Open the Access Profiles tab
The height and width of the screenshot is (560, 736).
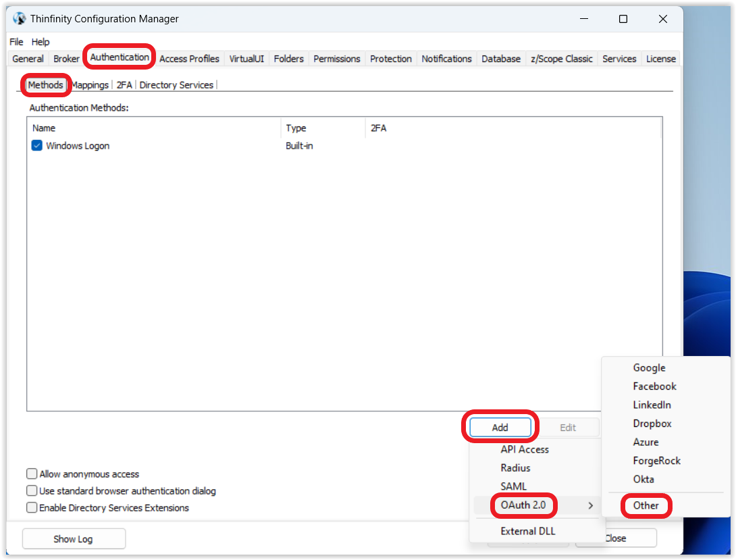pos(189,59)
